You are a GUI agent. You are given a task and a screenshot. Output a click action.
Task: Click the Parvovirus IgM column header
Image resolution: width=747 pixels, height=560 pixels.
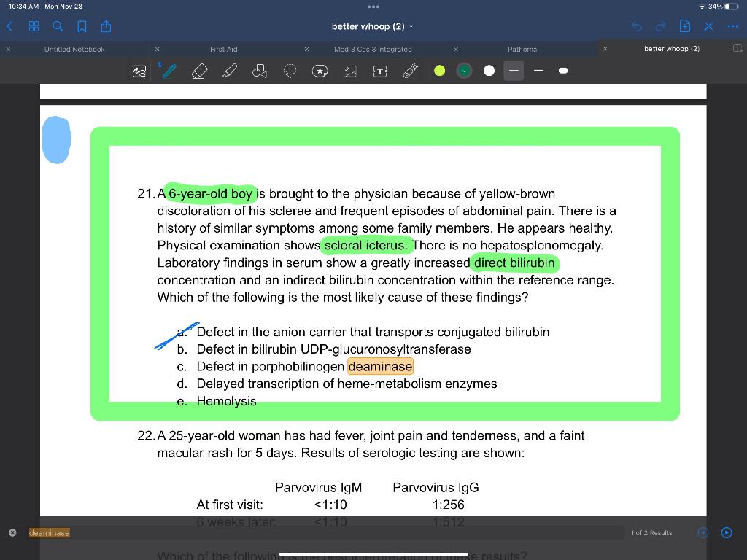click(318, 488)
